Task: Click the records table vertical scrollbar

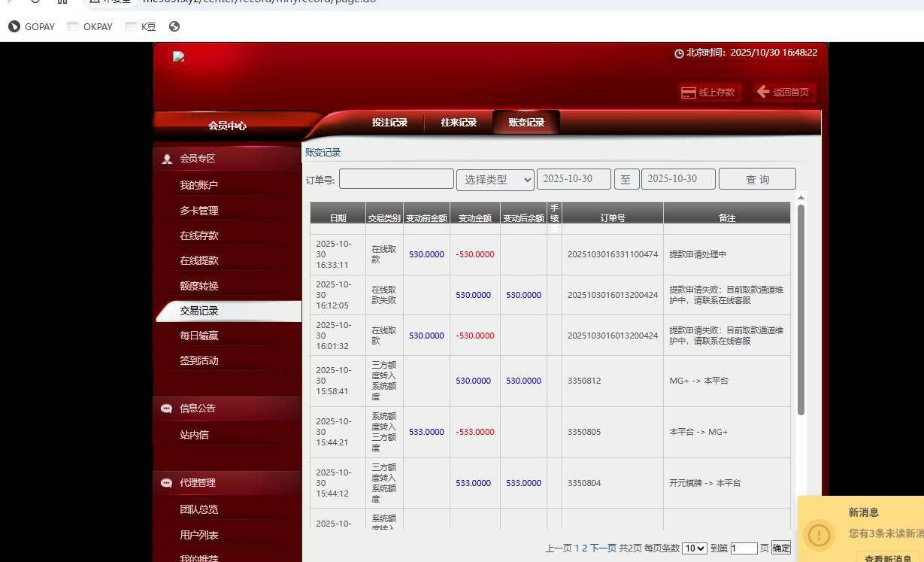Action: tap(801, 308)
